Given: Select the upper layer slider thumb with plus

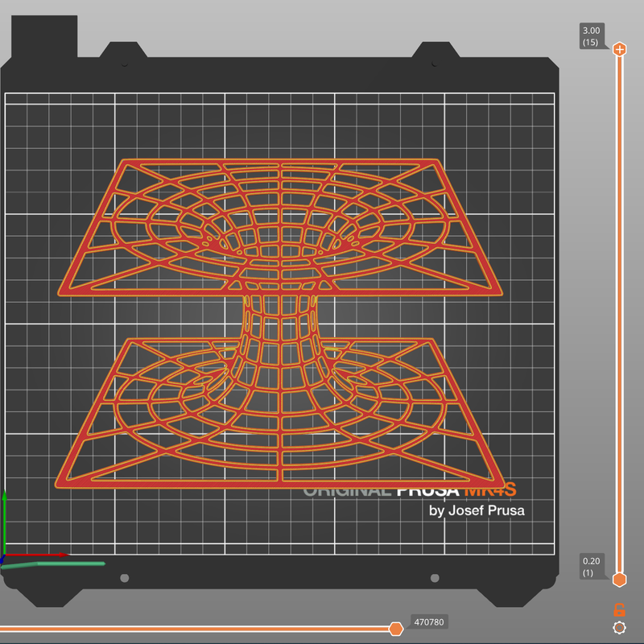Looking at the screenshot, I should point(619,49).
